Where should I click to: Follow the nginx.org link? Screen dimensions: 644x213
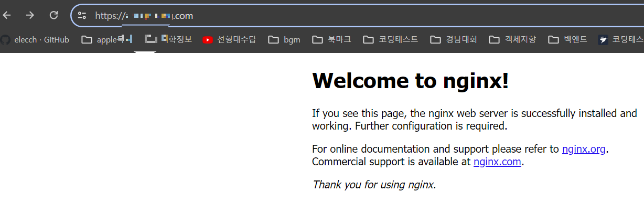584,149
